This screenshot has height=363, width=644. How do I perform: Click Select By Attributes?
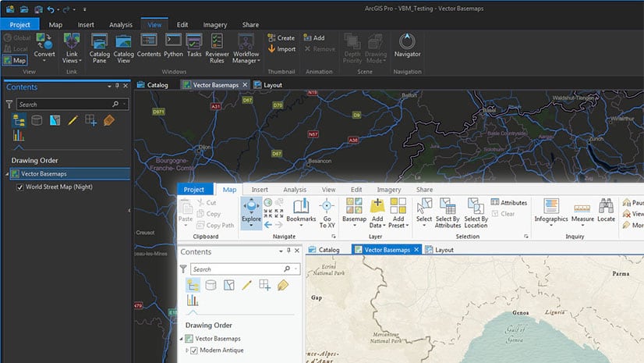click(x=448, y=212)
